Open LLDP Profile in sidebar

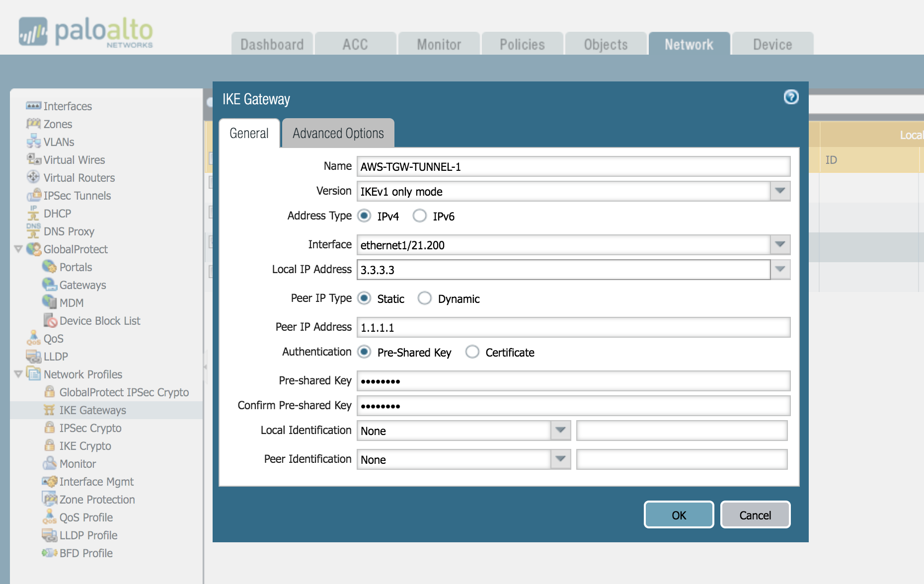tap(88, 535)
